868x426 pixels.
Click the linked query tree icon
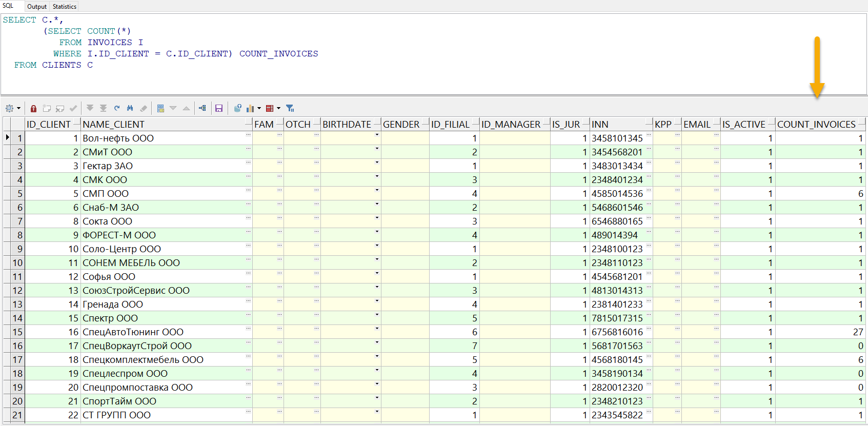point(203,108)
